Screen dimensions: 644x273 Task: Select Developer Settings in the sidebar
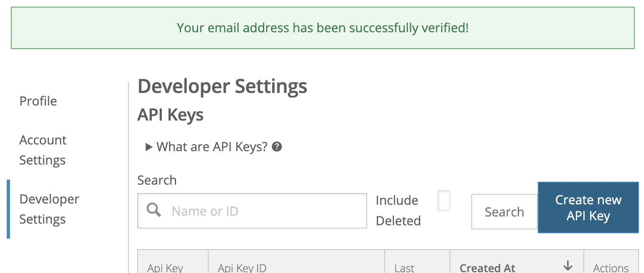[x=49, y=209]
